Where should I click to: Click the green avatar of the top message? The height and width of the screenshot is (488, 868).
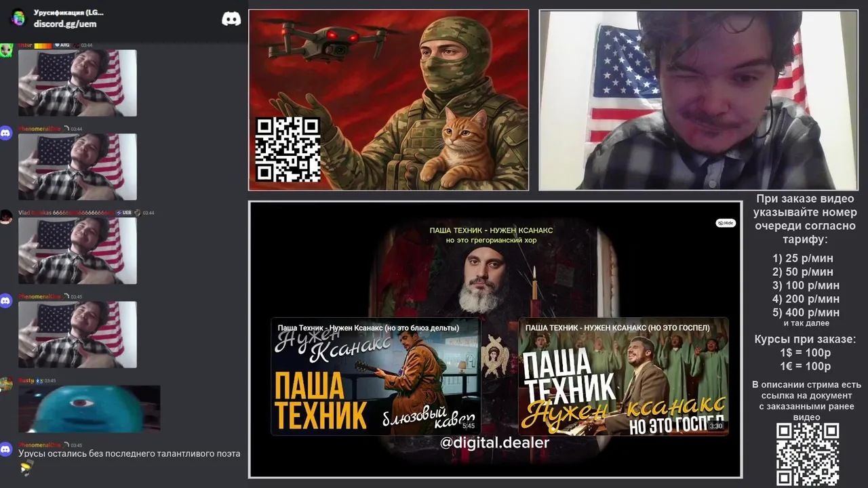click(6, 49)
